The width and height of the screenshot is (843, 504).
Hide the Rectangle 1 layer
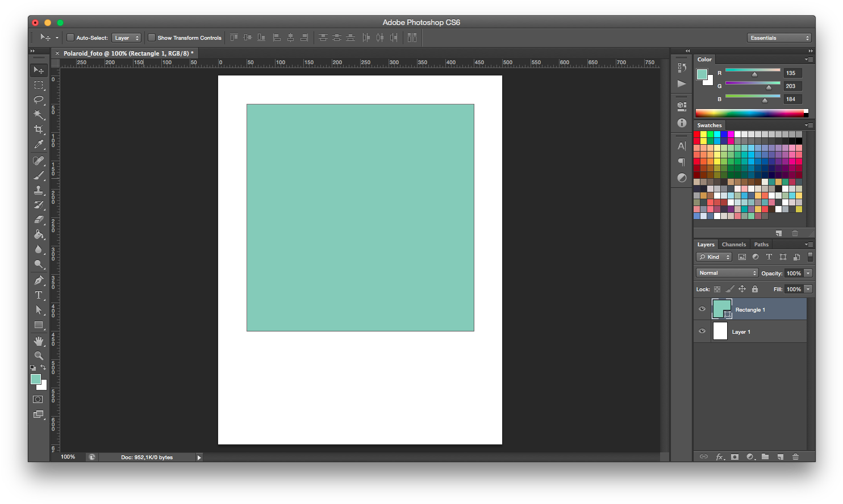pos(702,309)
